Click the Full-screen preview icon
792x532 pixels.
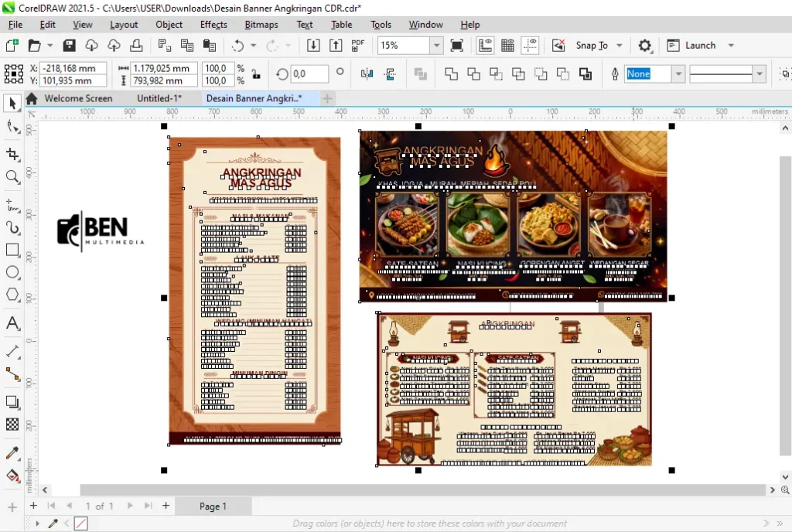(456, 46)
